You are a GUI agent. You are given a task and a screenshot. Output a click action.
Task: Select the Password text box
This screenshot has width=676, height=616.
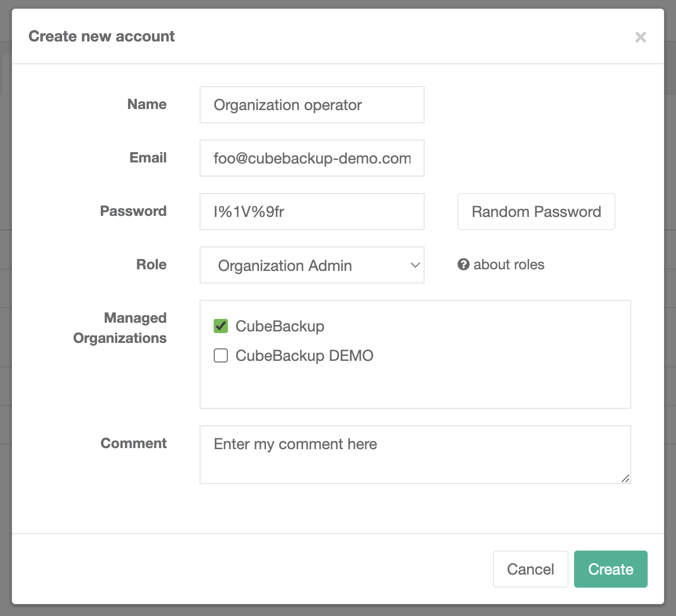coord(312,212)
